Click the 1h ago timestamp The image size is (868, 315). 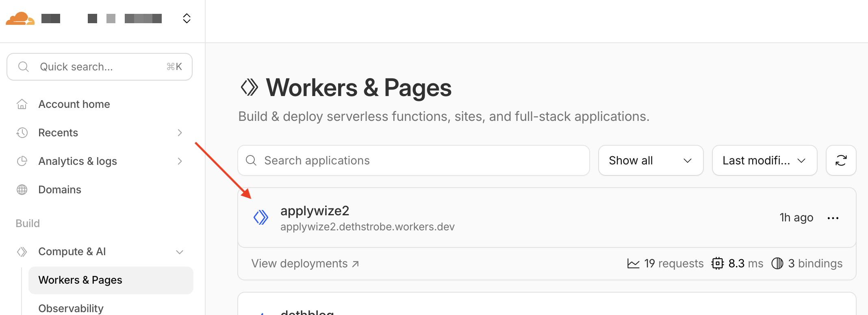[x=796, y=218]
